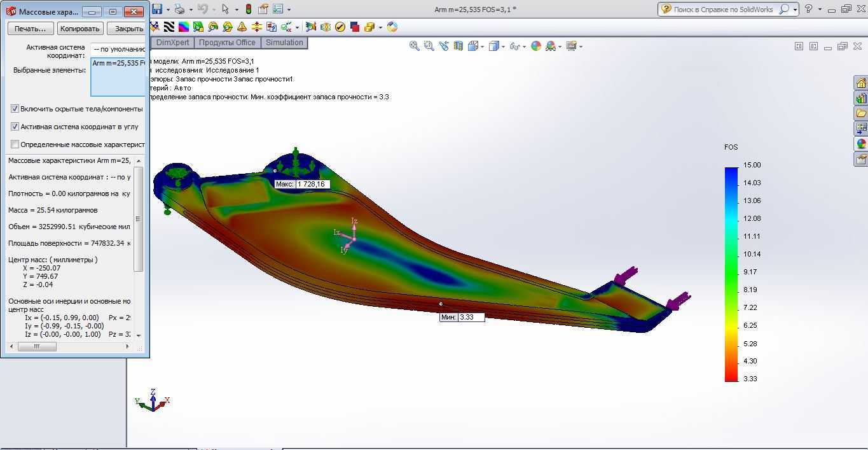Click the FOS color legend bar
This screenshot has width=868, height=450.
pyautogui.click(x=731, y=274)
